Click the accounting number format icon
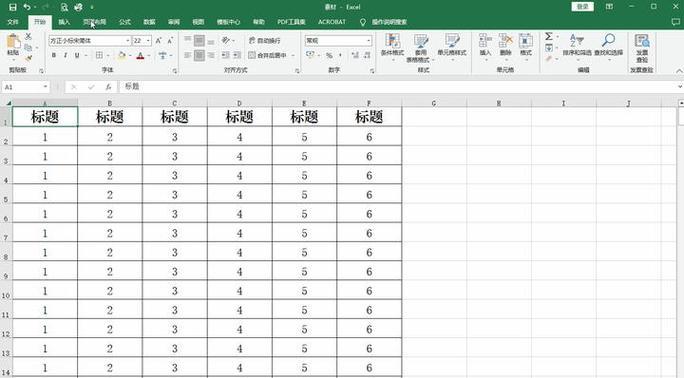684x378 pixels. point(311,55)
